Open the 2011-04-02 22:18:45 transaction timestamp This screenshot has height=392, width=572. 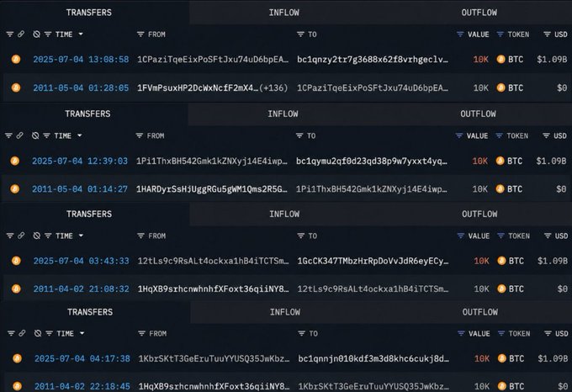(82, 386)
